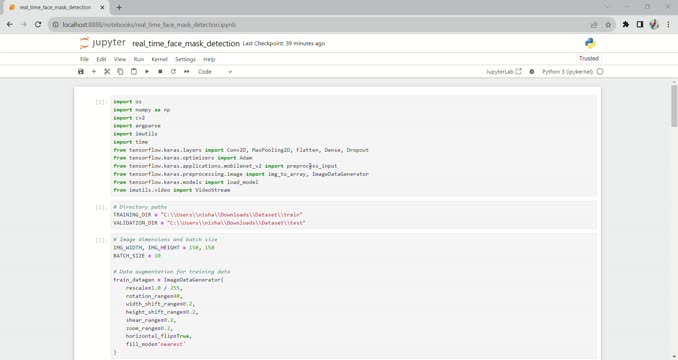Save the notebook with the floppy disk icon
Screen dimensions: 678x360
tap(80, 71)
